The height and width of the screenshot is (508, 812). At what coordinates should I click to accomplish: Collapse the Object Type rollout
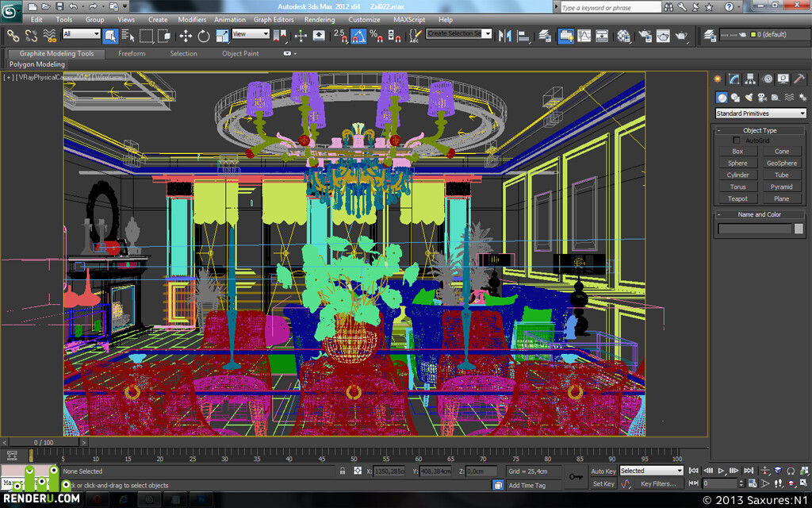pos(760,131)
